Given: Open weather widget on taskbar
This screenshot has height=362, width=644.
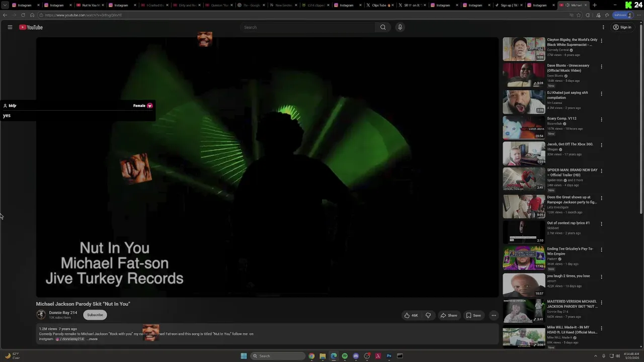Looking at the screenshot, I should pos(12,356).
